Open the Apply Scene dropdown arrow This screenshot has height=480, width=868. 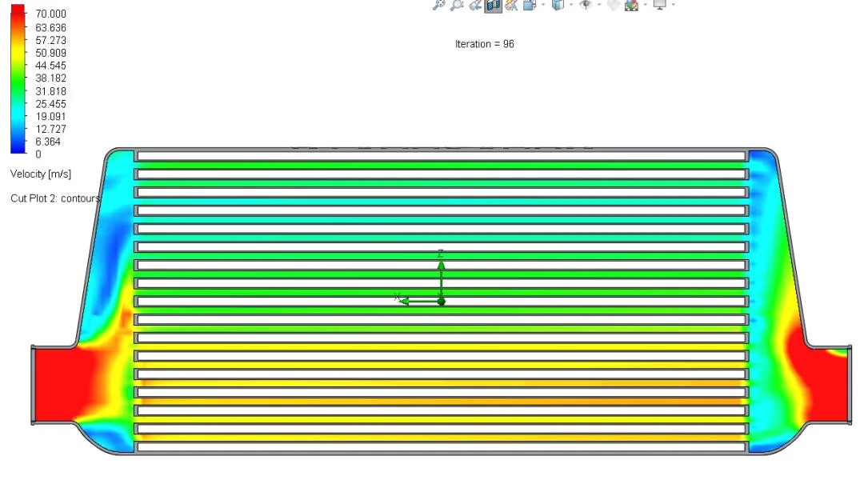tap(646, 5)
